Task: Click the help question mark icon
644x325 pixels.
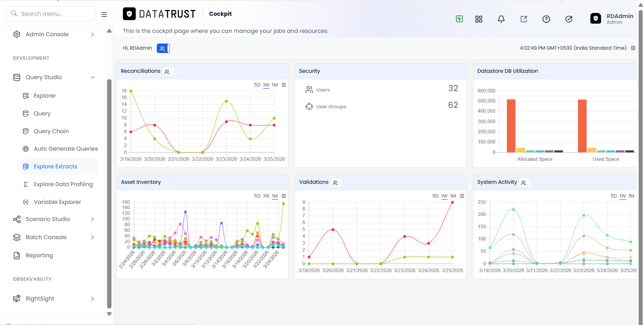Action: coord(546,19)
